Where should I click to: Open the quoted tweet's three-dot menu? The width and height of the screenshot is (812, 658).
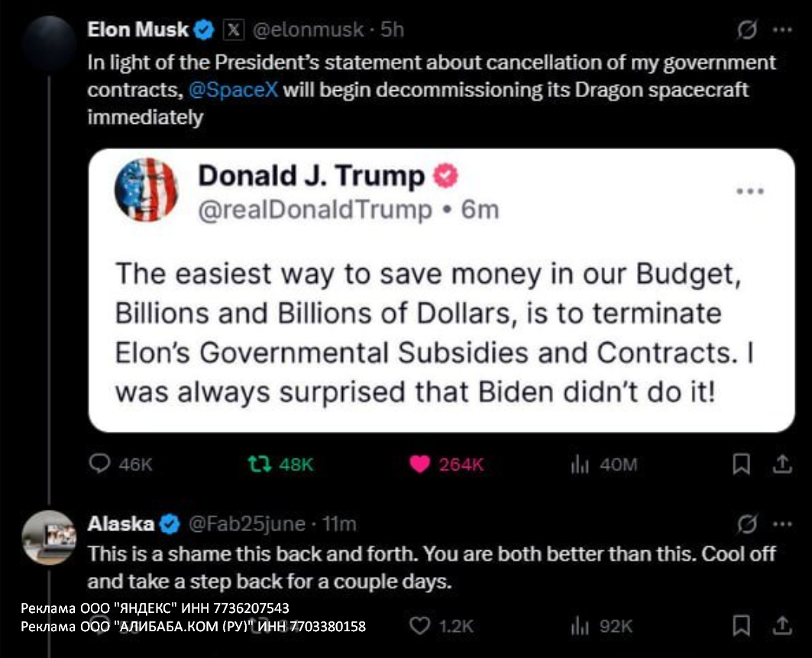coord(749,191)
